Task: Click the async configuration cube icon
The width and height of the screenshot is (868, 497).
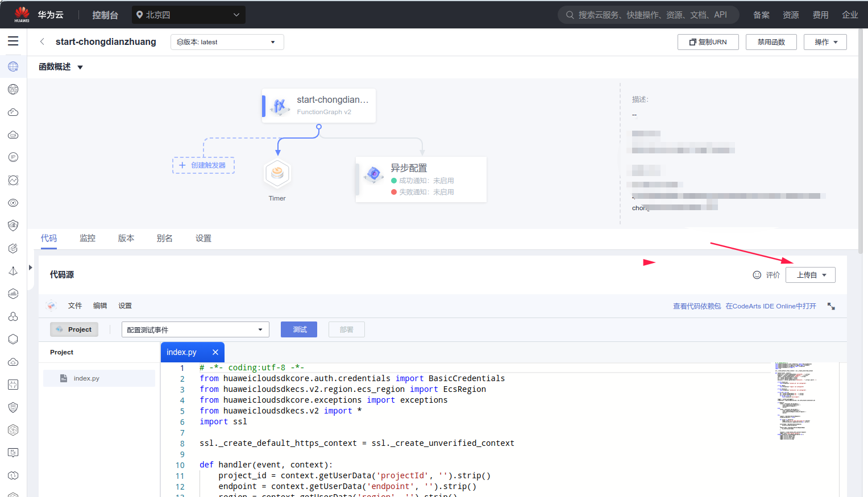Action: pos(373,174)
